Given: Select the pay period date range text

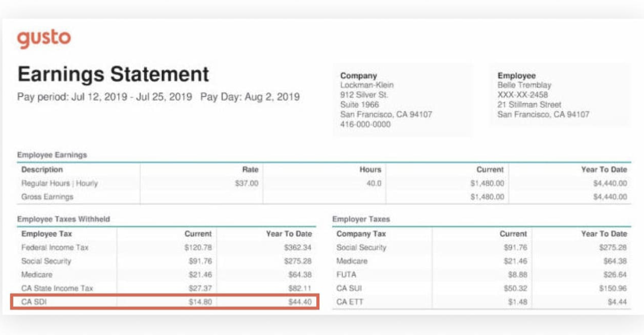Looking at the screenshot, I should [105, 97].
